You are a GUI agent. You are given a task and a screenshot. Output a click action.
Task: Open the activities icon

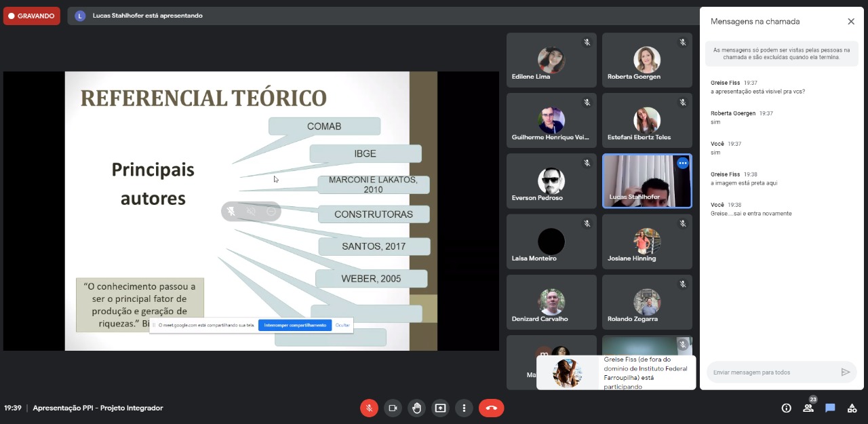pyautogui.click(x=852, y=408)
